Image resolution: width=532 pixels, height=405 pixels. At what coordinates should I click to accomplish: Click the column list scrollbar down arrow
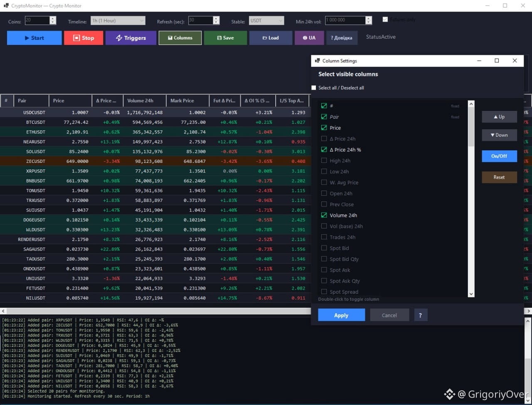tap(471, 294)
